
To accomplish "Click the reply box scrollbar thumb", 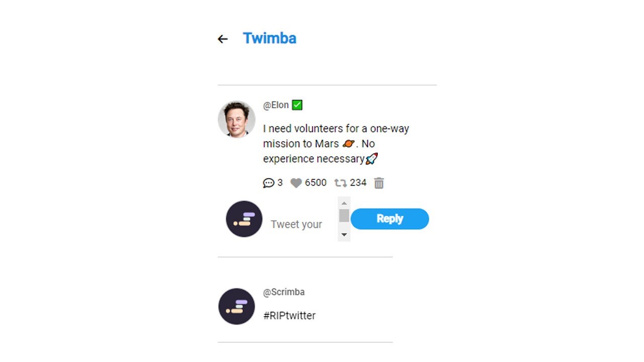I will [x=344, y=216].
